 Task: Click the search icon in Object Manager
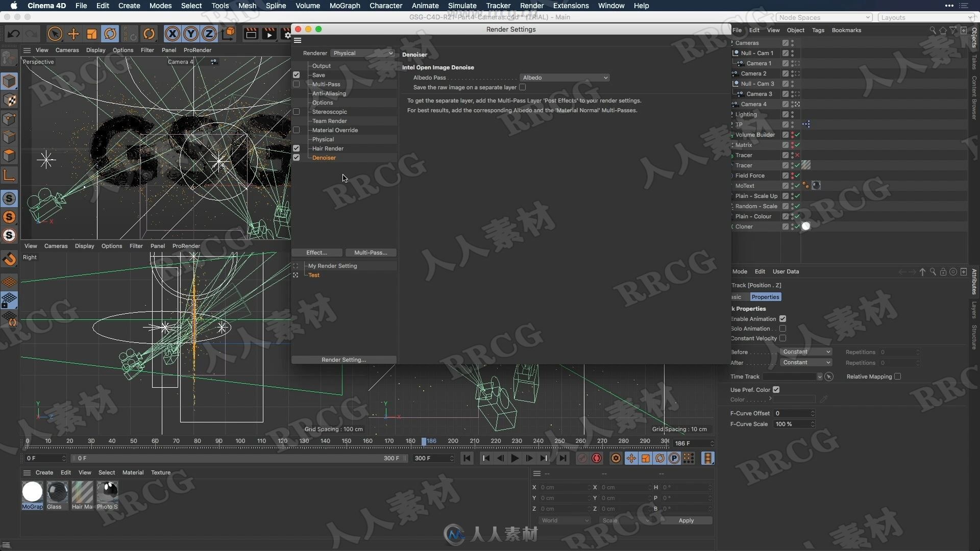933,30
